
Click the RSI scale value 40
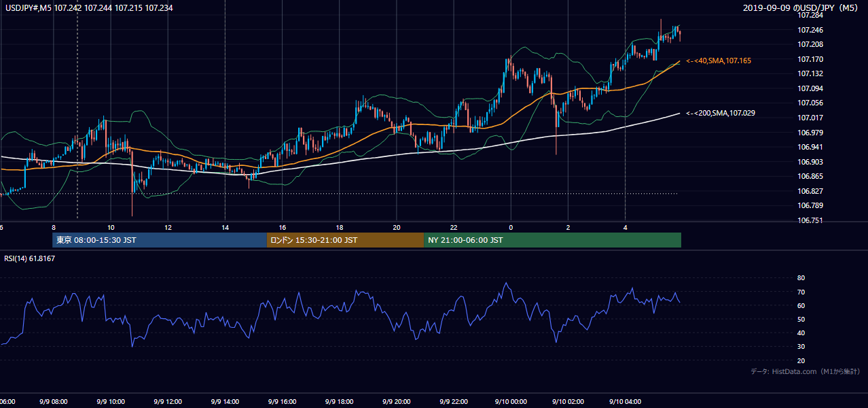click(x=801, y=333)
